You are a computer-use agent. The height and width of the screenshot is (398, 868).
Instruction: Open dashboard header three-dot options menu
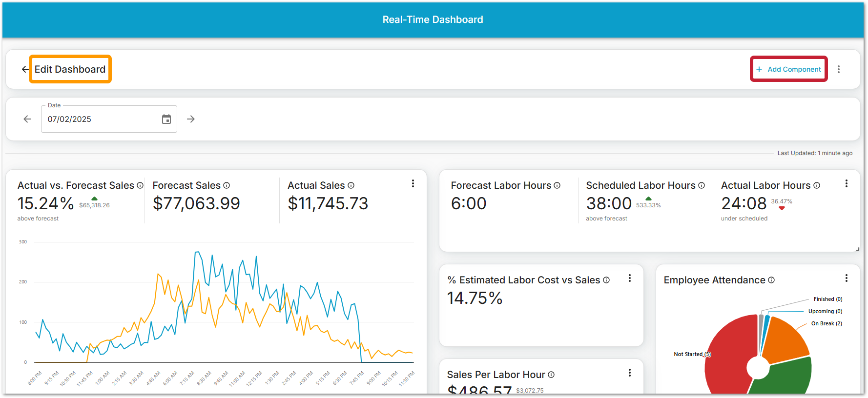pyautogui.click(x=839, y=69)
